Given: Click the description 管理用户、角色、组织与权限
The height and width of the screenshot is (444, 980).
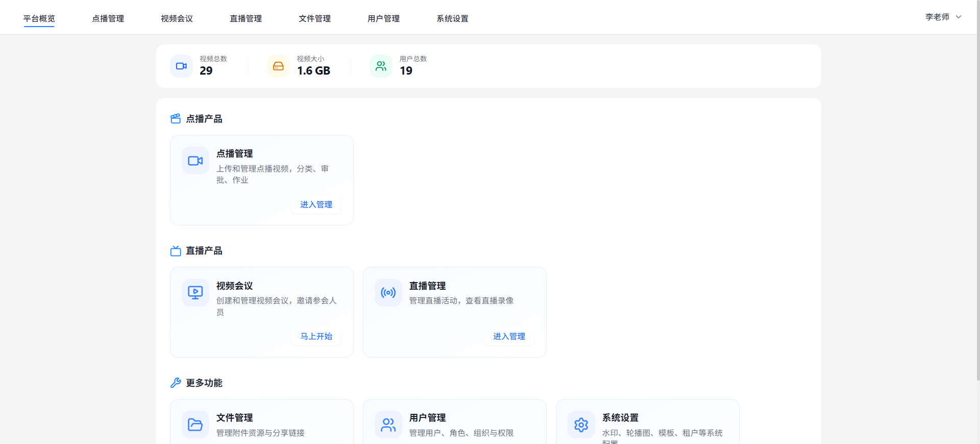Looking at the screenshot, I should (x=461, y=433).
